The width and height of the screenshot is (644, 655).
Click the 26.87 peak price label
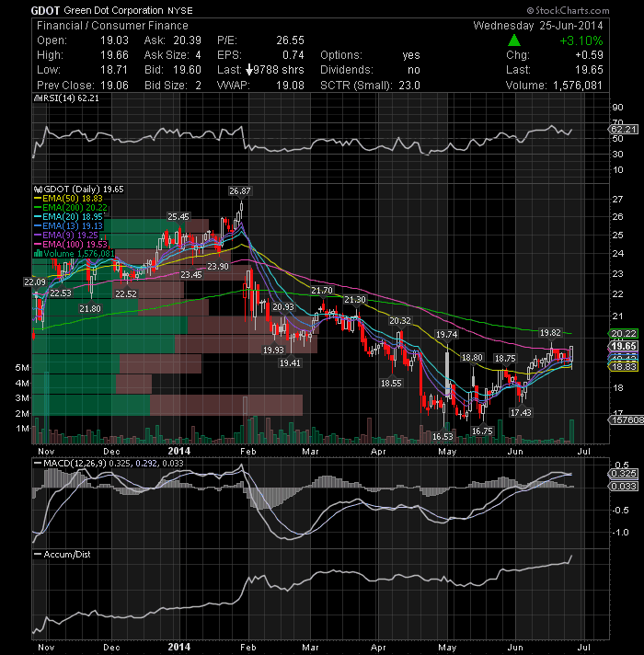tap(240, 191)
